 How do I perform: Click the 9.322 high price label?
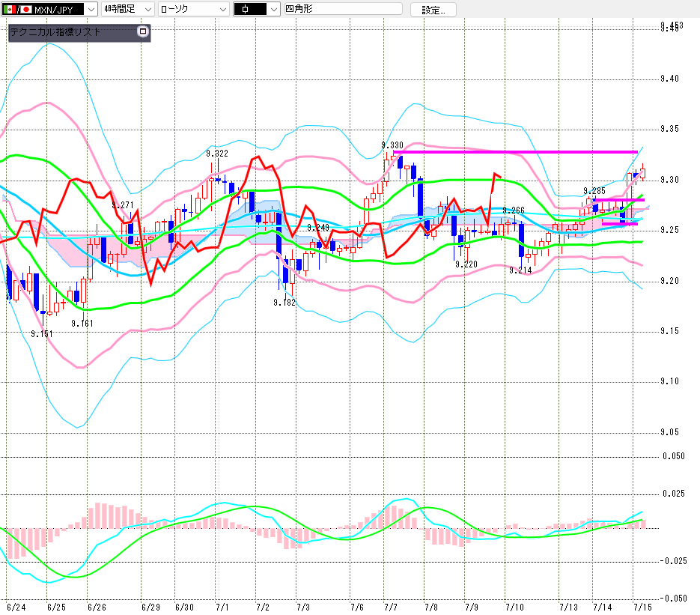(217, 154)
